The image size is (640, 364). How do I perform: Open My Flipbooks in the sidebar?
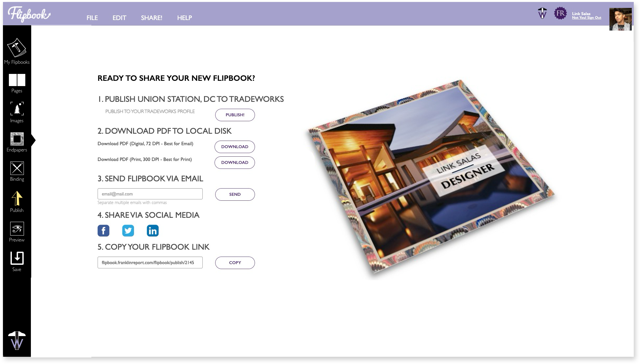click(17, 48)
